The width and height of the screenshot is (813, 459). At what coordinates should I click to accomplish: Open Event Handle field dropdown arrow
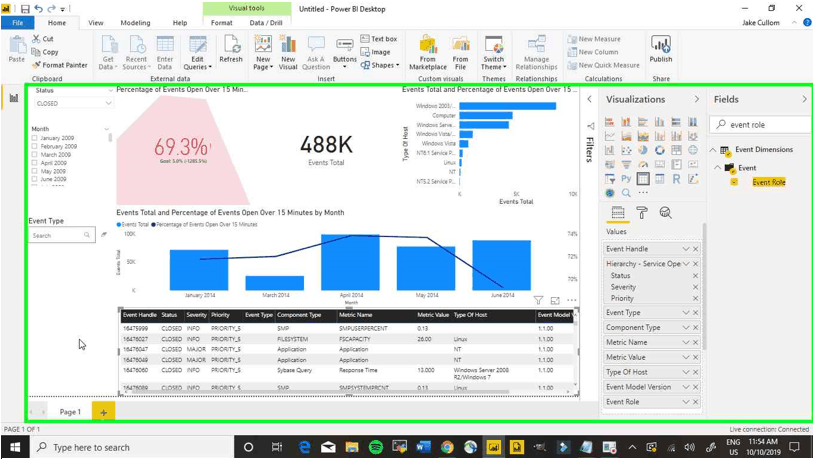click(685, 249)
